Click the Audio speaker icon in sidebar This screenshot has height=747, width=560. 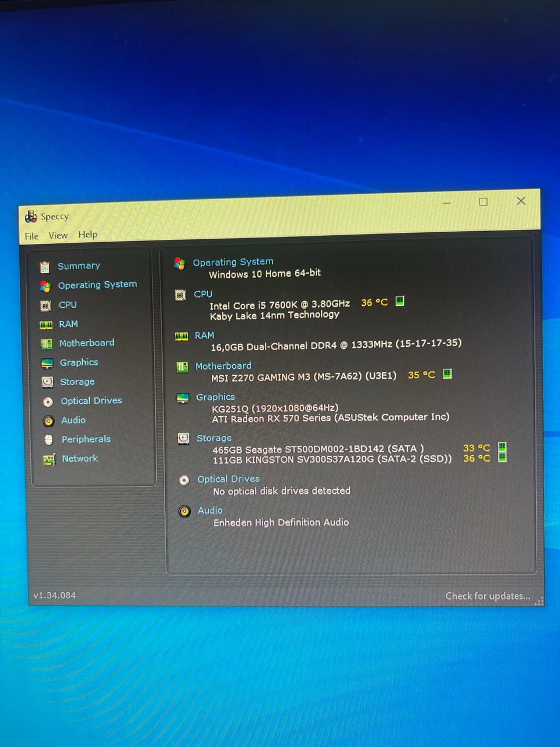(48, 421)
